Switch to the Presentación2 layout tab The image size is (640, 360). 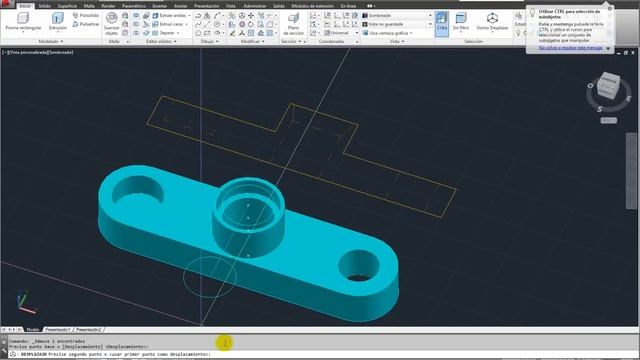89,329
